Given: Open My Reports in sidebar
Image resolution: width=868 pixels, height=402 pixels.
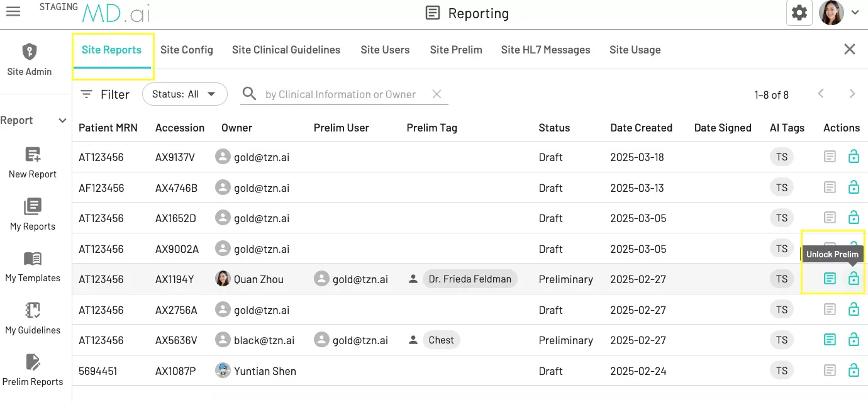Looking at the screenshot, I should [33, 207].
